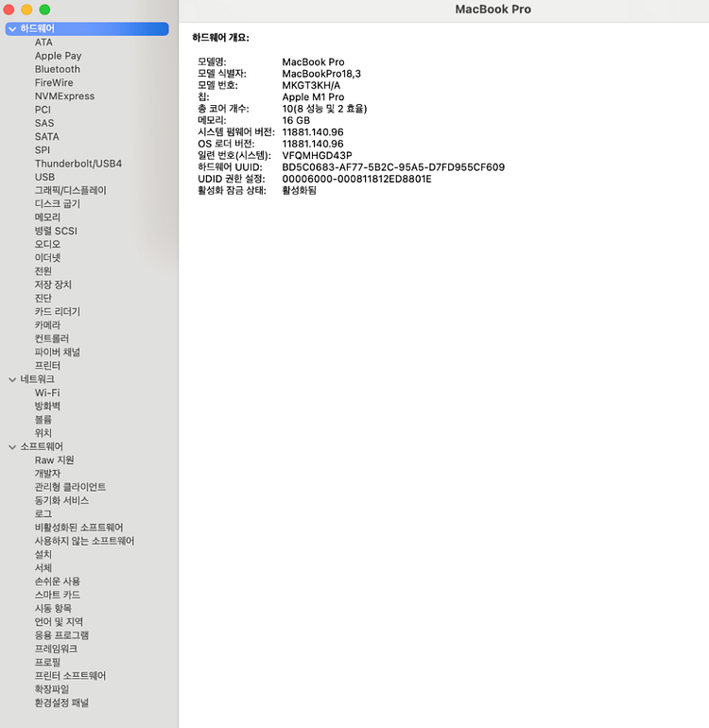Select 프레임워크 in the sidebar
709x728 pixels.
[56, 649]
